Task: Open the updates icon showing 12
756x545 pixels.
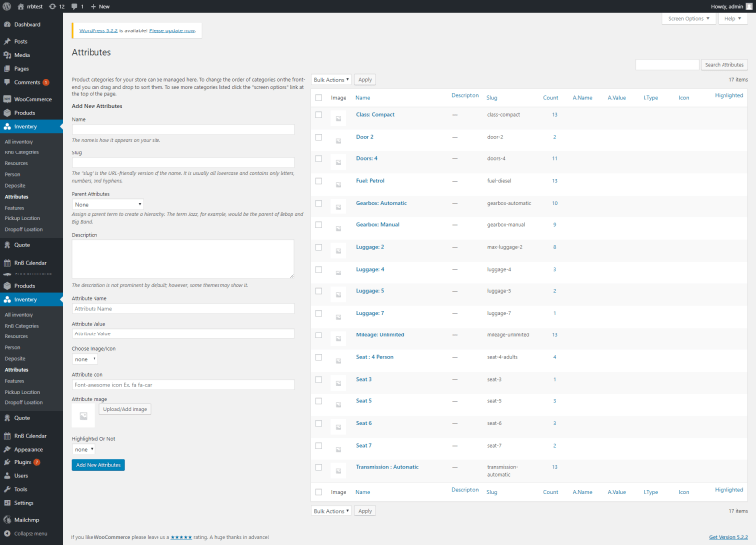Action: coord(52,6)
